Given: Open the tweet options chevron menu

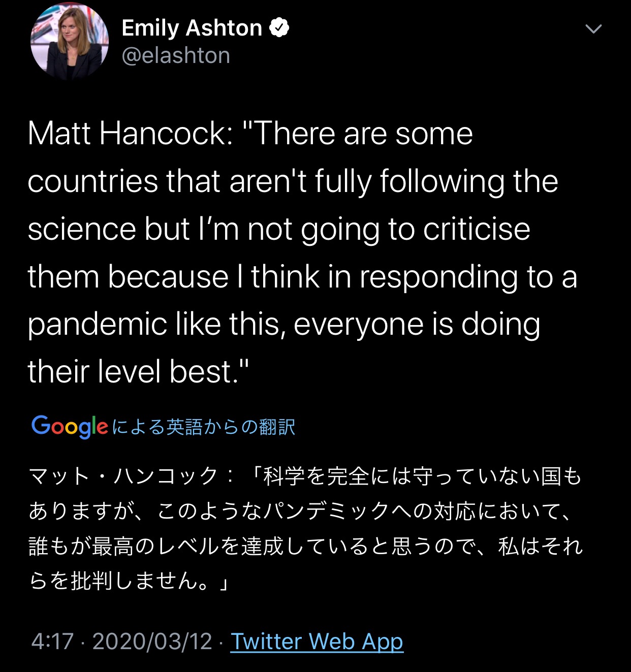Looking at the screenshot, I should (593, 29).
